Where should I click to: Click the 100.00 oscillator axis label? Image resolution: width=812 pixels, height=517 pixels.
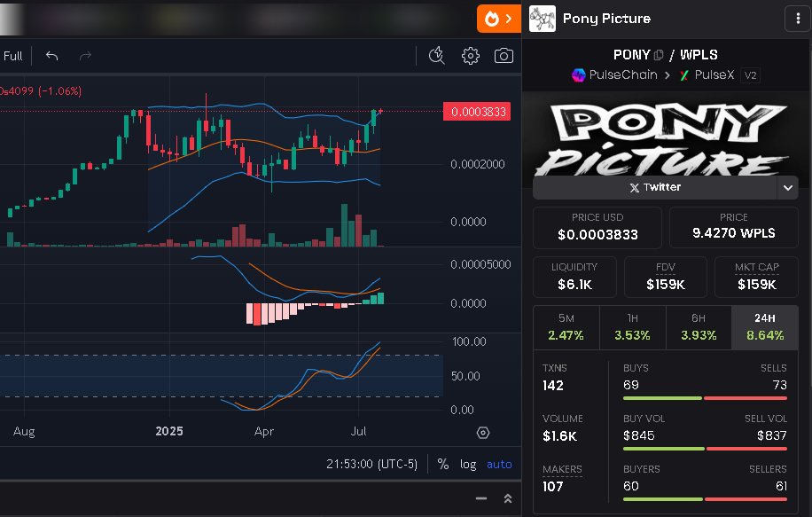click(x=469, y=342)
